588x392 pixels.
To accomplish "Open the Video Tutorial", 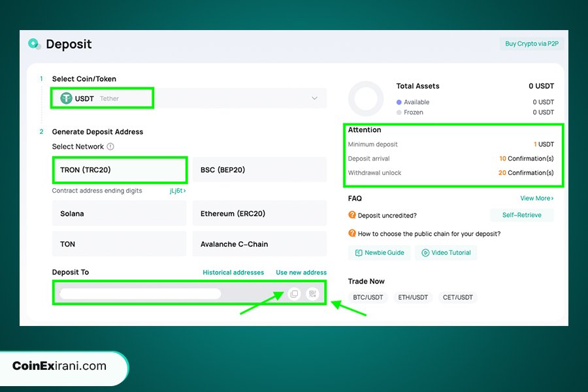I will tap(446, 253).
